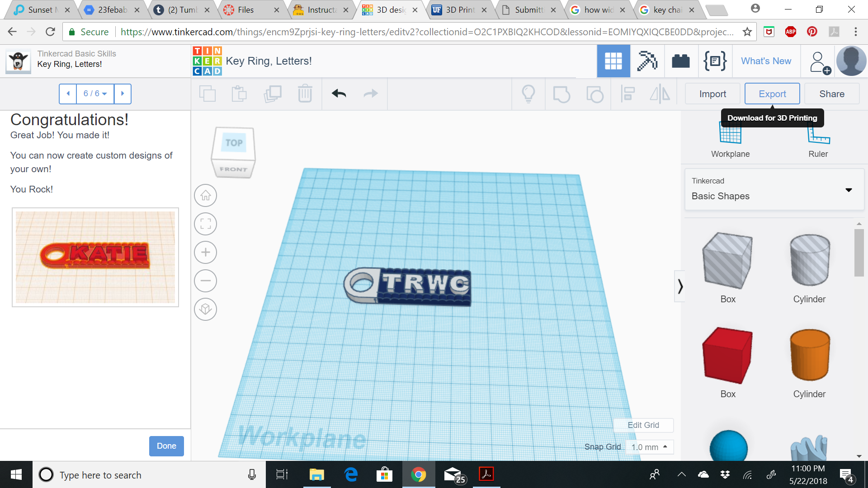
Task: Open the Minecraft pickaxe mode
Action: (x=647, y=61)
